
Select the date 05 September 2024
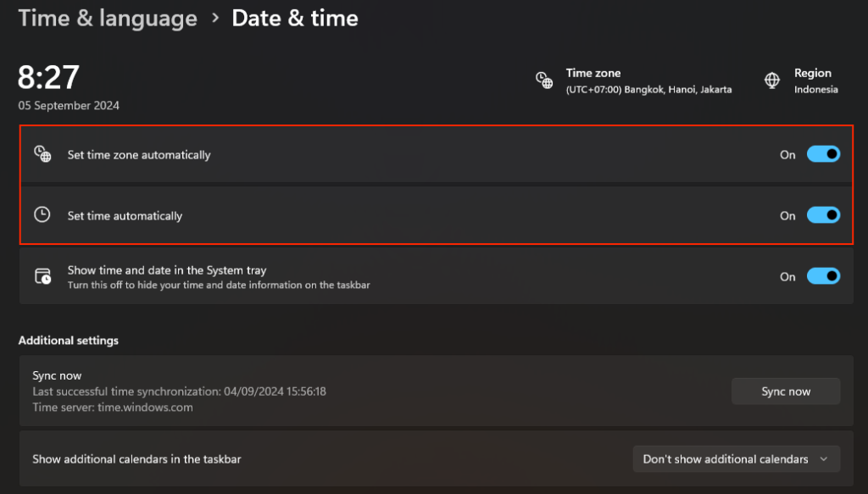pyautogui.click(x=68, y=105)
